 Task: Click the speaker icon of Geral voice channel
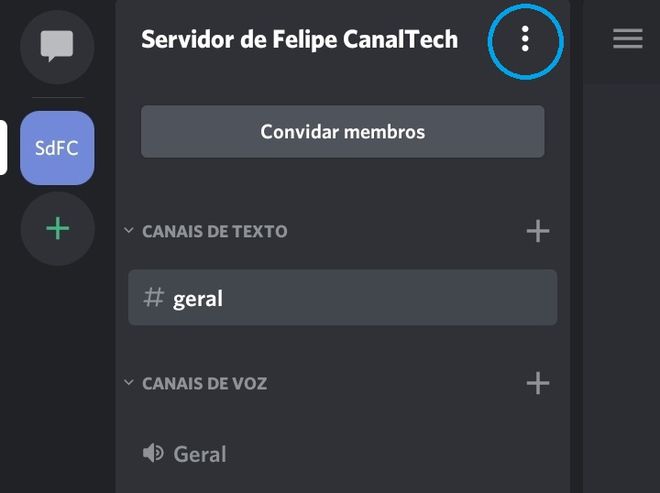153,453
